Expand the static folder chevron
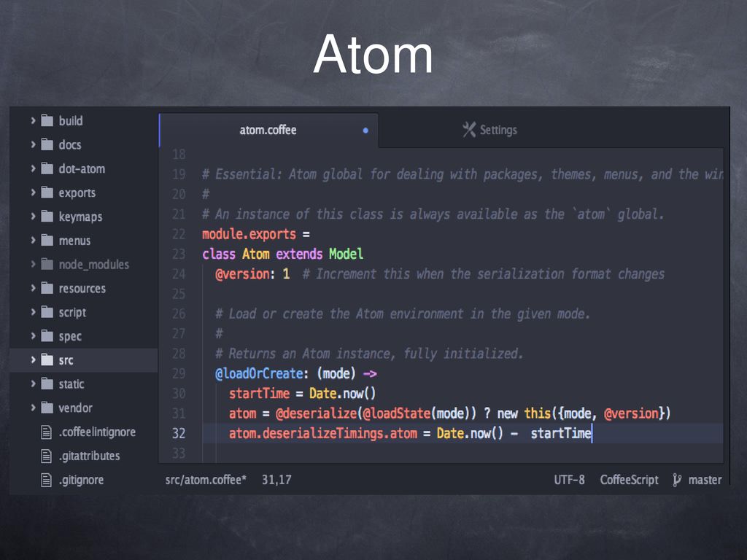This screenshot has height=560, width=747. [33, 384]
